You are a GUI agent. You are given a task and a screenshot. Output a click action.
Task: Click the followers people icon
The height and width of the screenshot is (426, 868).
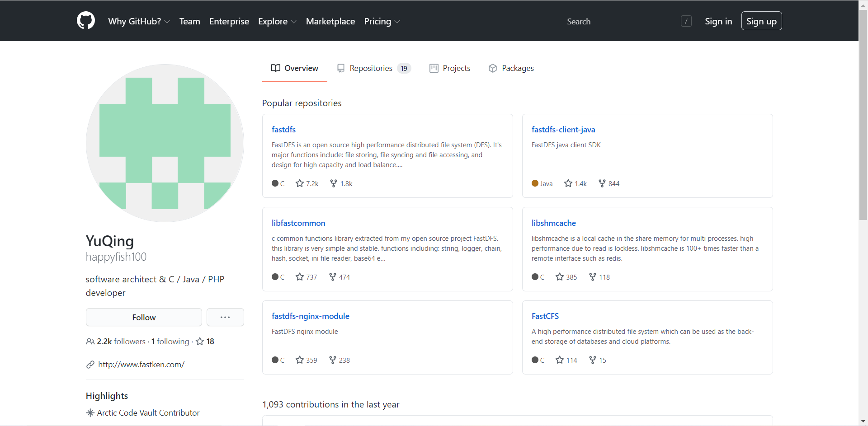(90, 342)
